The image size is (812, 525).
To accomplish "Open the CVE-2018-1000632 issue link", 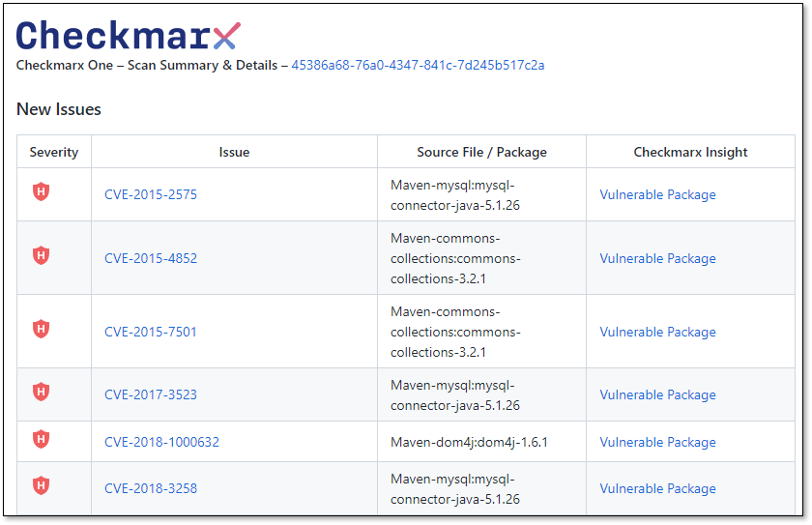I will pos(161,442).
